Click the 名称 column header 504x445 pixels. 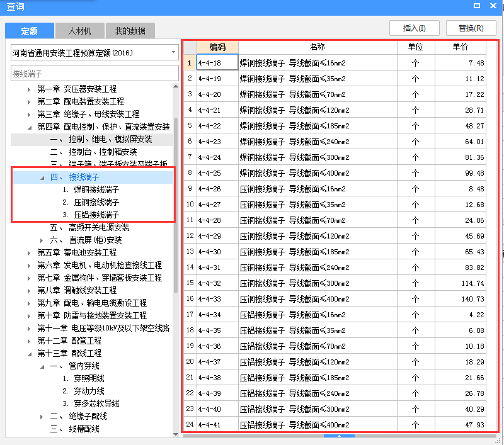pyautogui.click(x=318, y=47)
